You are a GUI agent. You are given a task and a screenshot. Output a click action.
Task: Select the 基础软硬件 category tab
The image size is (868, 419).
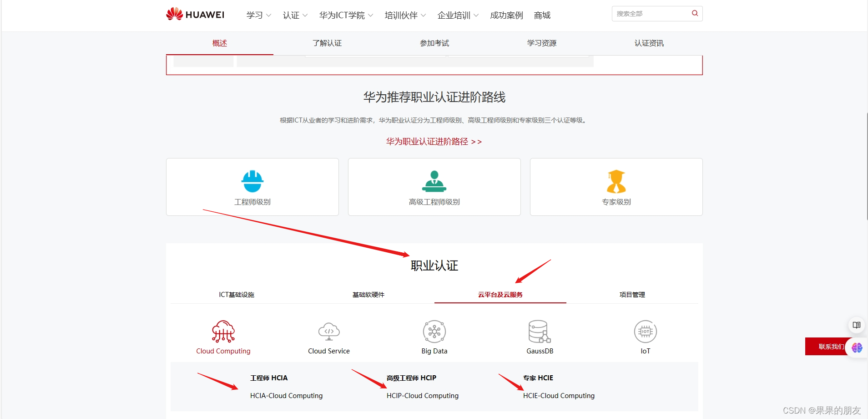368,295
